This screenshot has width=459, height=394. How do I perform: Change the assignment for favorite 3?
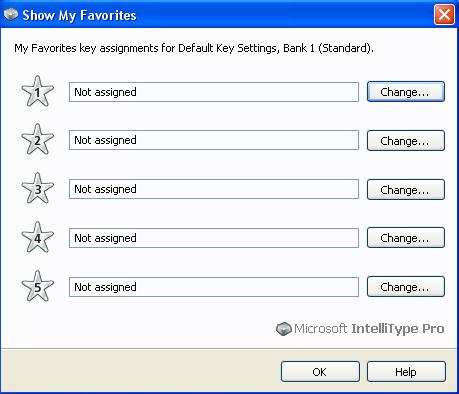(406, 189)
